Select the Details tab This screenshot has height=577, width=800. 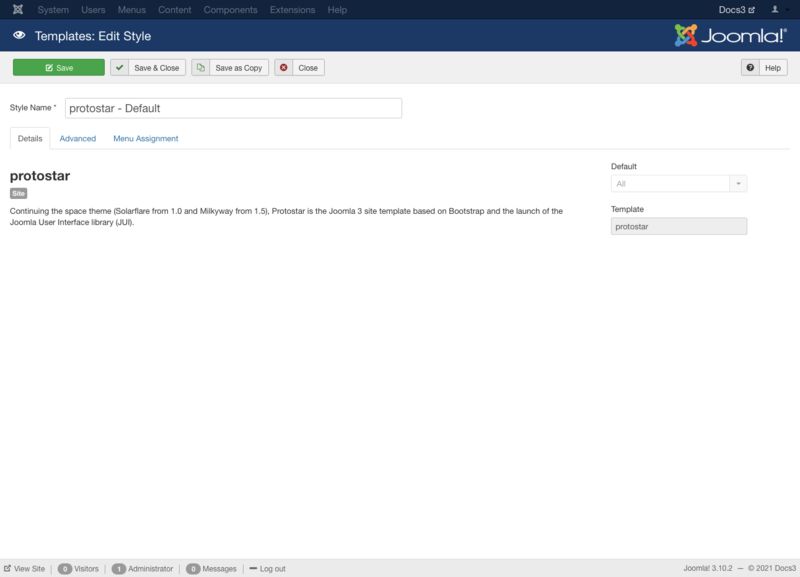click(30, 138)
